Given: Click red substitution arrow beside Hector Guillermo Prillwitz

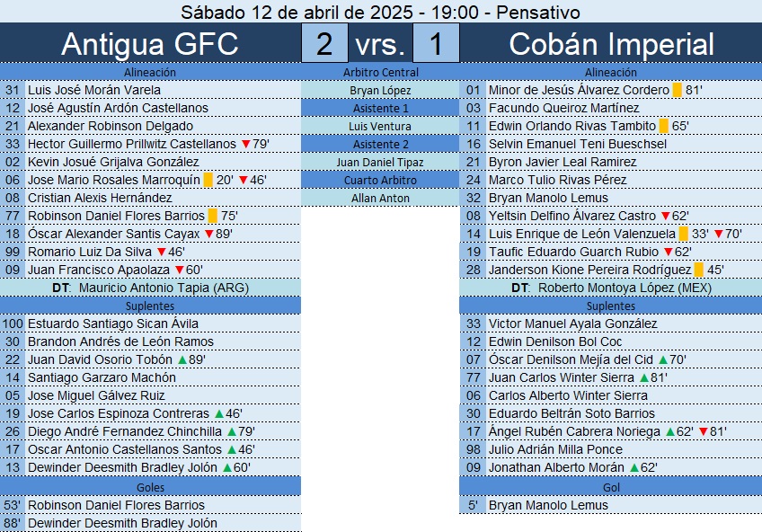Looking at the screenshot, I should 246,144.
